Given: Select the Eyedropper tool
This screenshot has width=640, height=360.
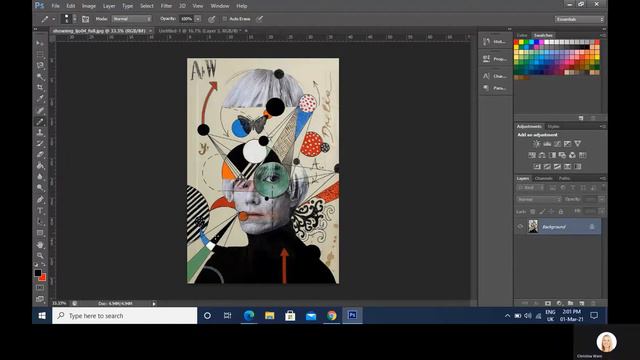Looking at the screenshot, I should [x=40, y=98].
